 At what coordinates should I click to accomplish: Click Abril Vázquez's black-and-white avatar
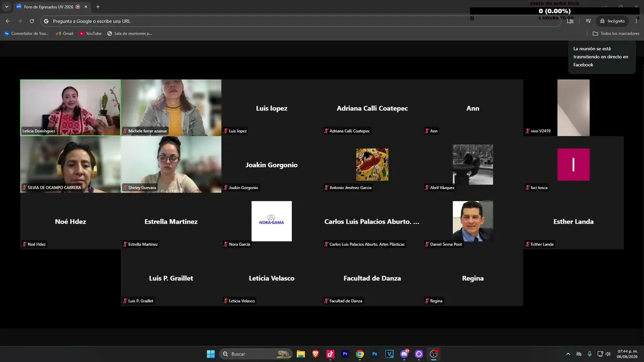pos(473,164)
